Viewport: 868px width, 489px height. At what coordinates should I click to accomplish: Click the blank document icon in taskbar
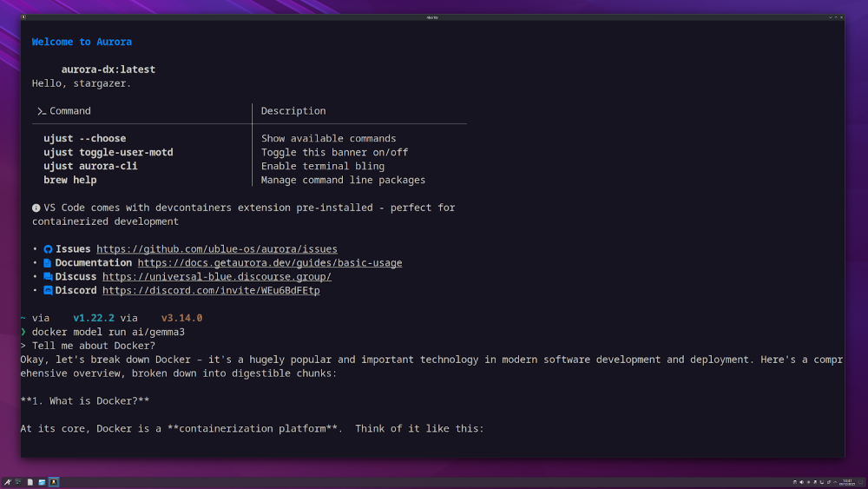(x=30, y=482)
